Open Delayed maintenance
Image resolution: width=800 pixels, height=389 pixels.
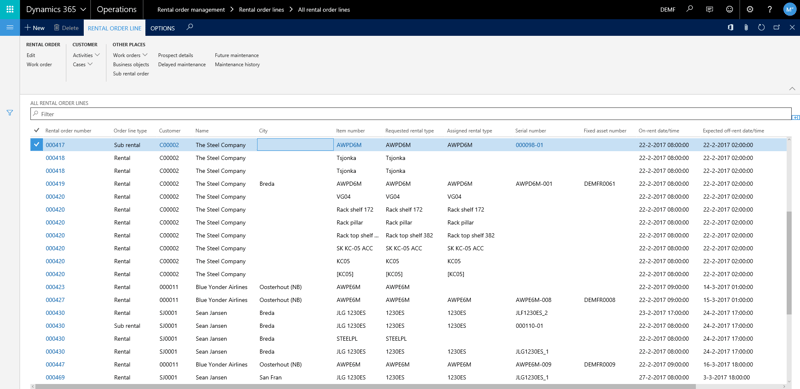tap(182, 64)
